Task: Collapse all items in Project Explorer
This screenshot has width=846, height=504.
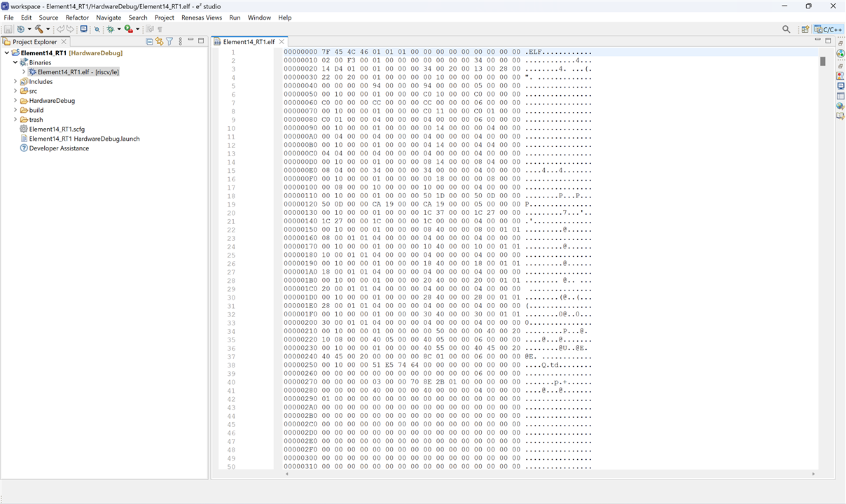Action: coord(149,42)
